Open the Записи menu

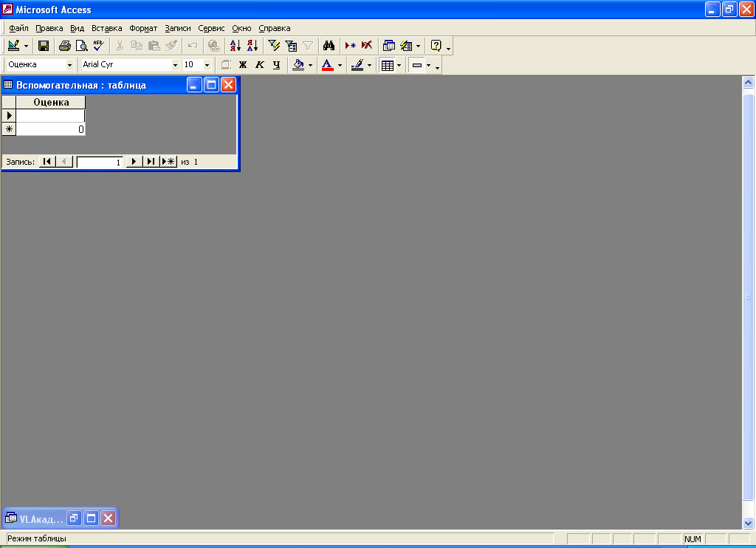pos(177,28)
